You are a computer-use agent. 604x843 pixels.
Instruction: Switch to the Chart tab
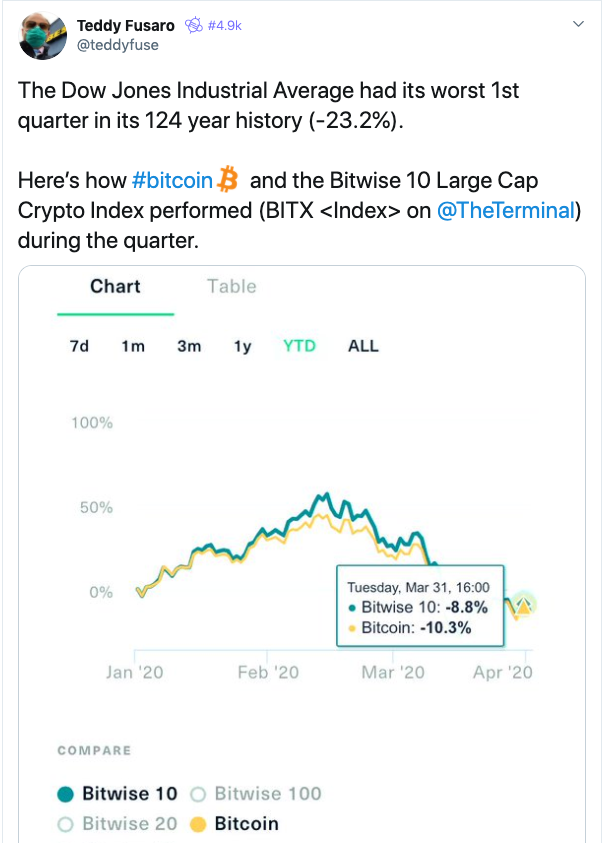(115, 287)
